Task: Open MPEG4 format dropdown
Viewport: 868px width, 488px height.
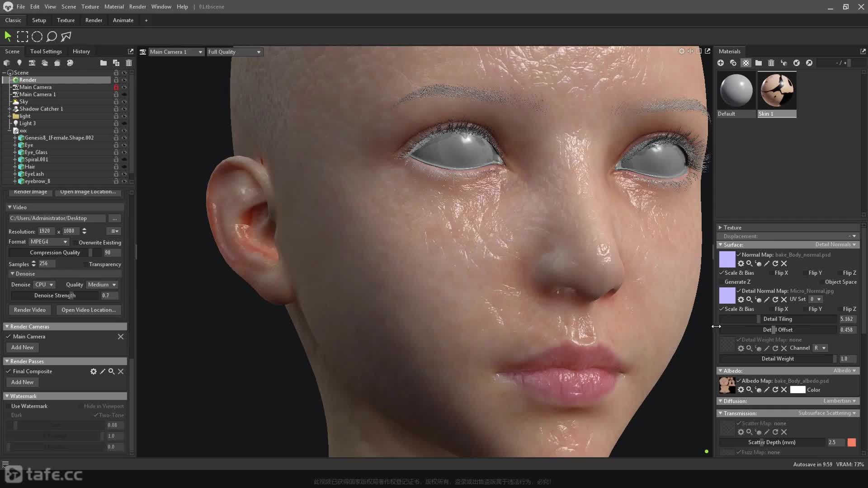Action: click(x=49, y=242)
